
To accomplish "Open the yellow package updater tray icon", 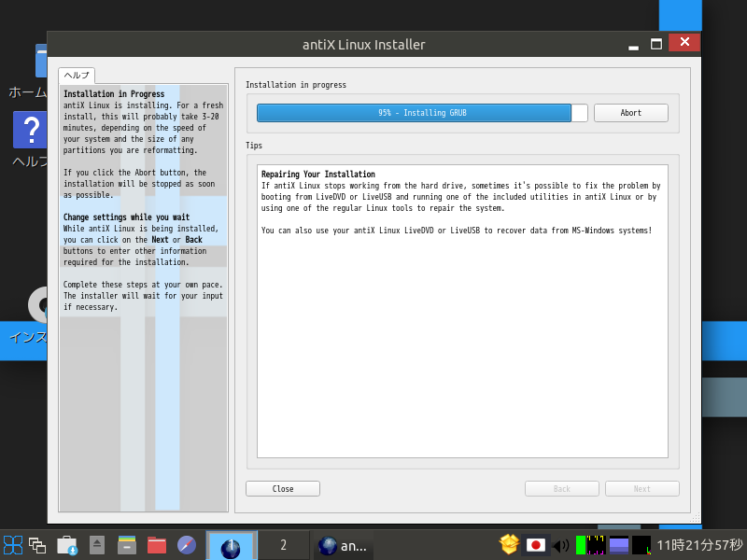I will [x=509, y=545].
